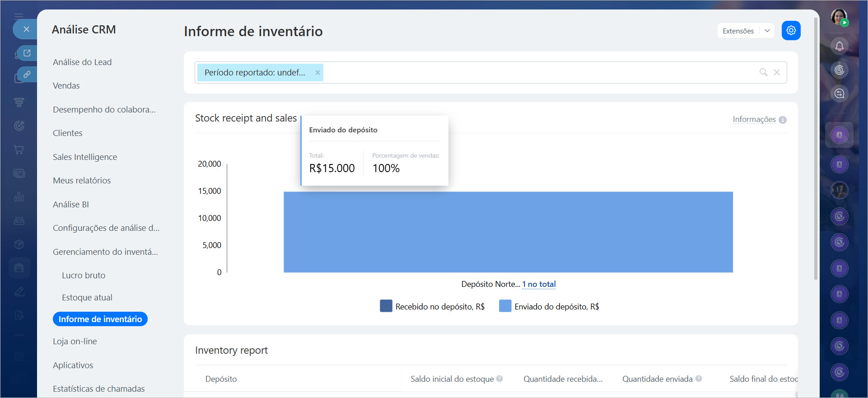Click the notifications bell icon
868x398 pixels.
point(839,46)
